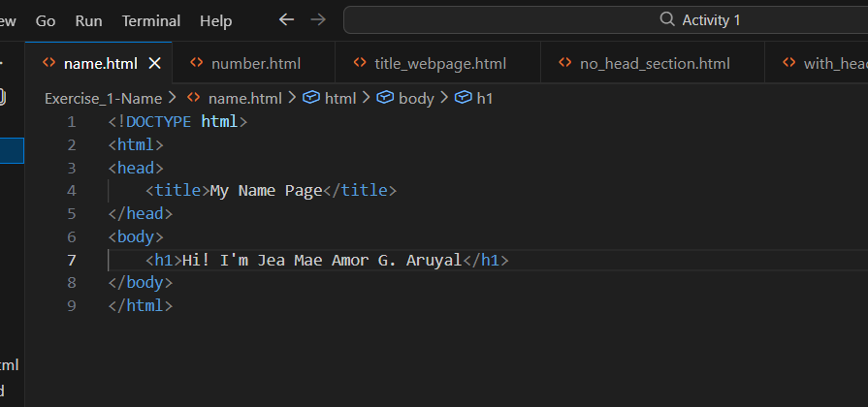Open the Help menu

pos(215,20)
